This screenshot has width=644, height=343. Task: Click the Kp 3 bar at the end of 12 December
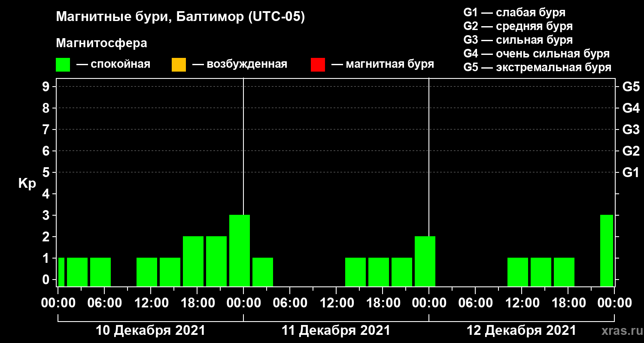(607, 250)
